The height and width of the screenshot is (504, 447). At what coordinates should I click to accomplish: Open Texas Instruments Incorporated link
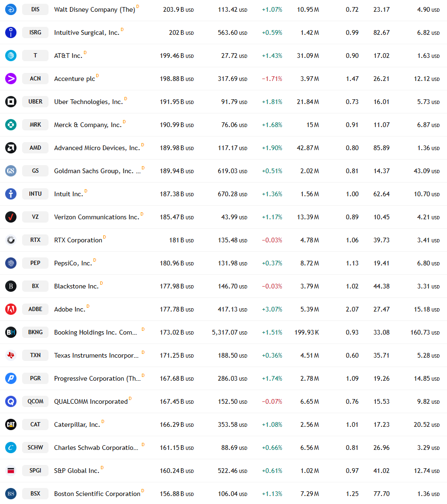(96, 355)
